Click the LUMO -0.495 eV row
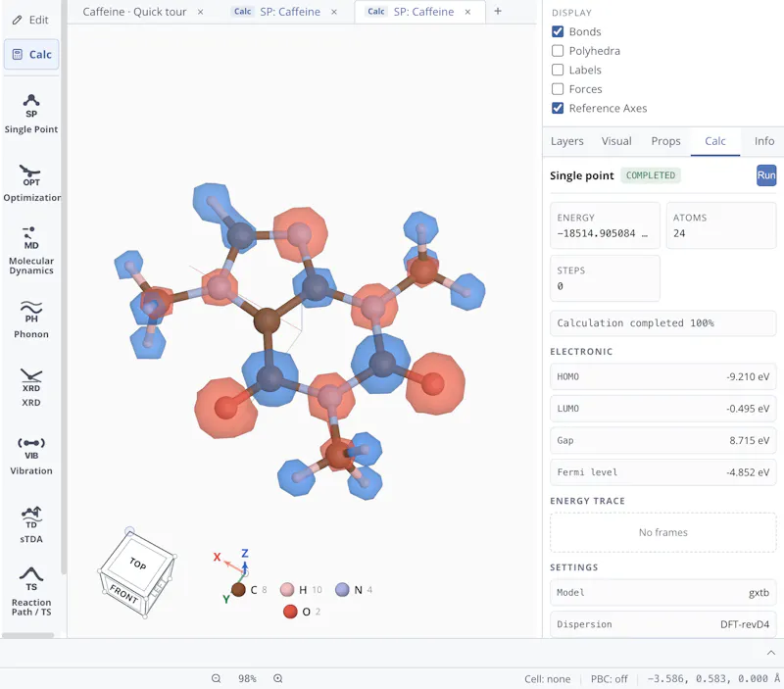The height and width of the screenshot is (689, 784). tap(663, 409)
